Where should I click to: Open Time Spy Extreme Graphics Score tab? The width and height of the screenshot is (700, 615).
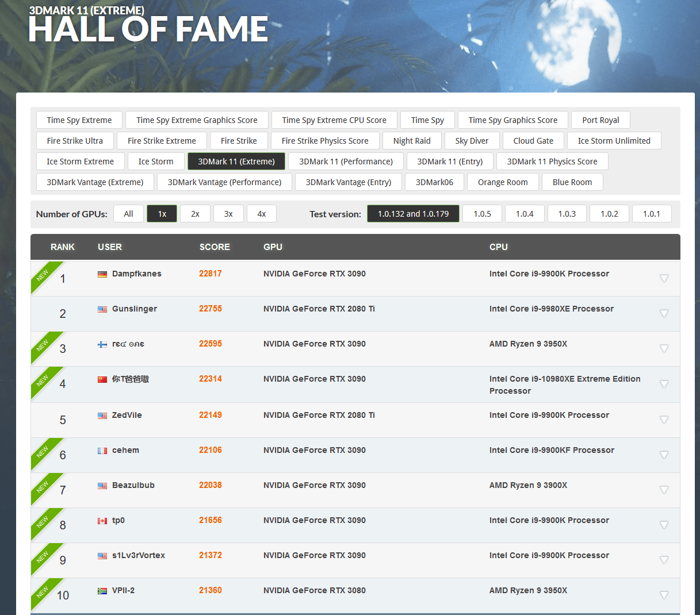coord(197,120)
